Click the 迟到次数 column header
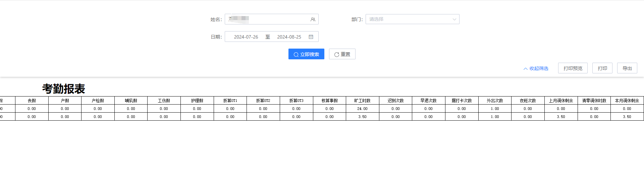The height and width of the screenshot is (186, 644). click(395, 101)
